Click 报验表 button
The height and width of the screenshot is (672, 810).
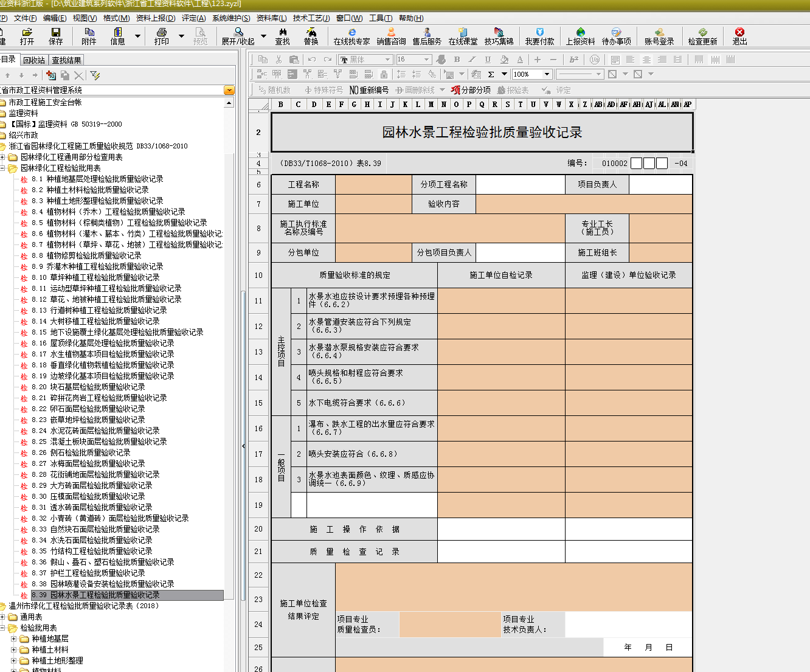513,90
